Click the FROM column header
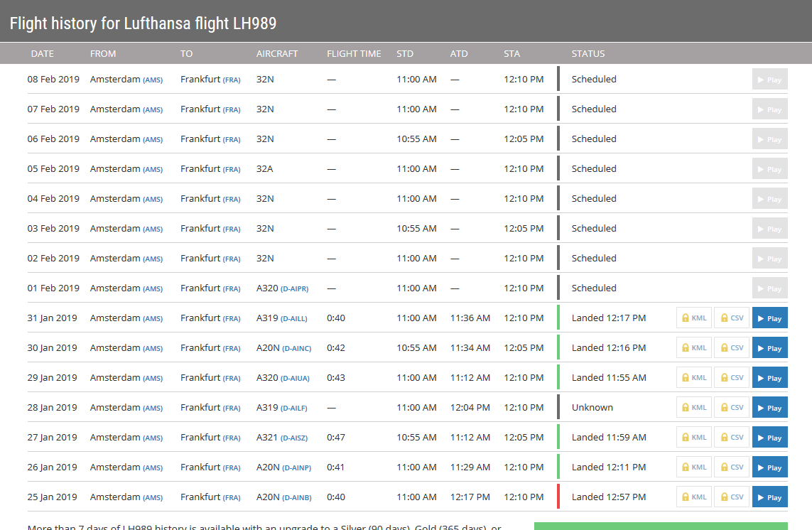This screenshot has height=530, width=812. [103, 53]
